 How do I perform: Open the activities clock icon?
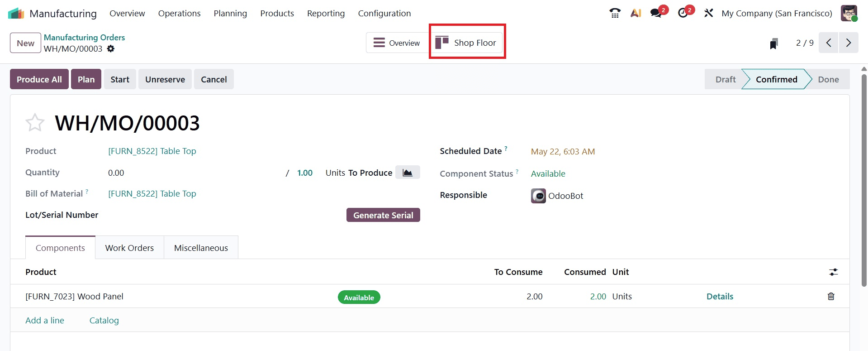pos(683,13)
